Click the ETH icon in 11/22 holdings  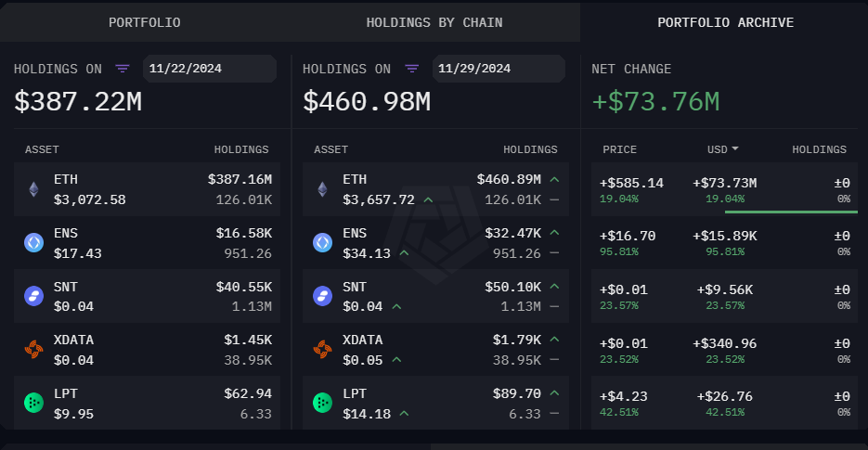pos(33,189)
